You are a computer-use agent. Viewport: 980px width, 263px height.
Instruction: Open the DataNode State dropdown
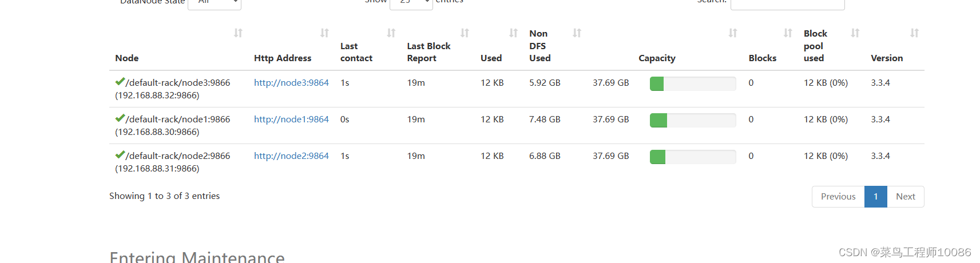[215, 3]
